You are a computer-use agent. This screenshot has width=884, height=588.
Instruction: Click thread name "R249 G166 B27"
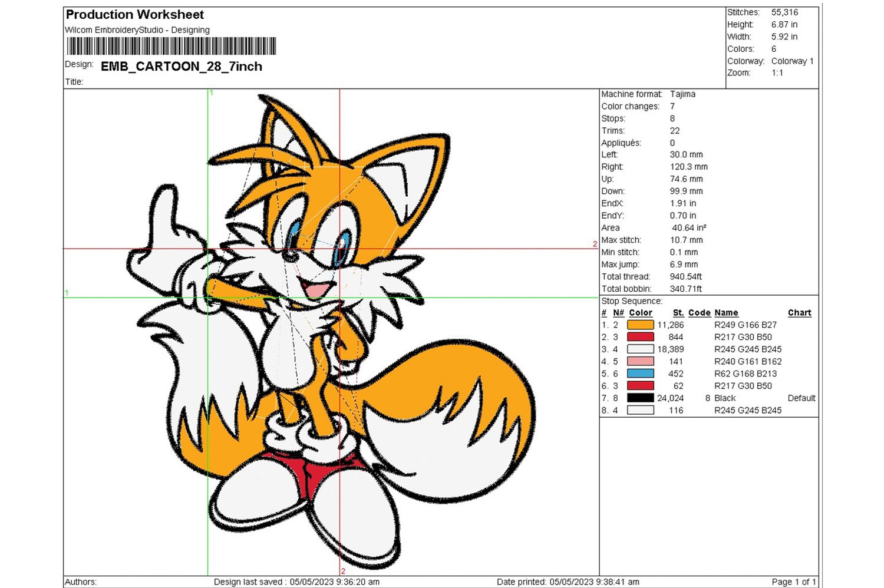[x=746, y=325]
